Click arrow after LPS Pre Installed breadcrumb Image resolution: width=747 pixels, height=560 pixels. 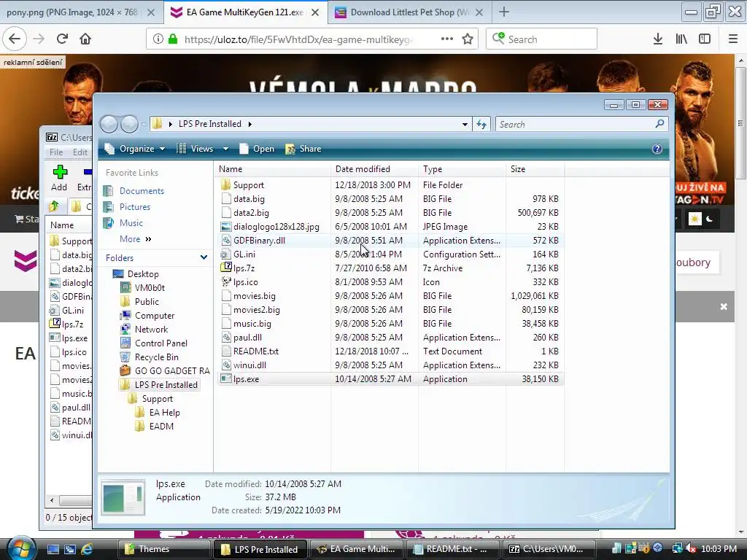[x=249, y=124]
